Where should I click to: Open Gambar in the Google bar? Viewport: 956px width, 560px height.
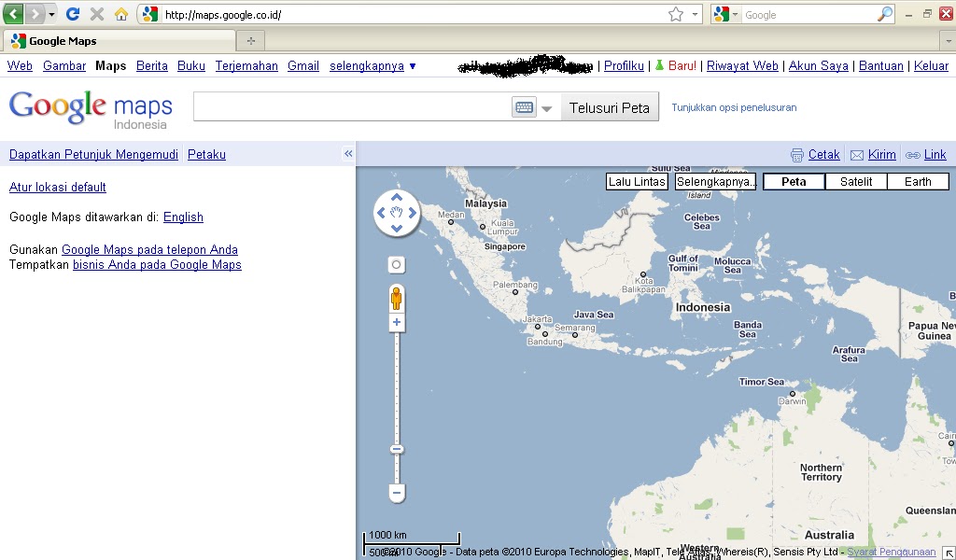(x=64, y=66)
